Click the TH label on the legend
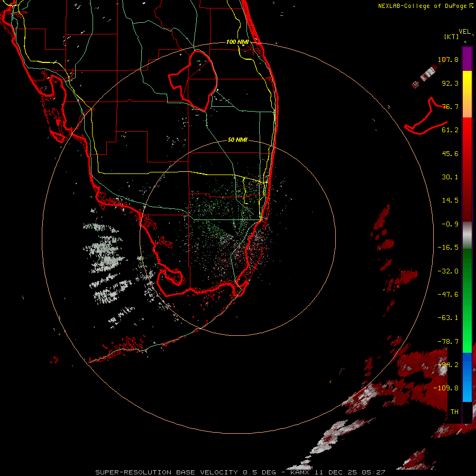Viewport: 476px width, 476px height. point(454,412)
